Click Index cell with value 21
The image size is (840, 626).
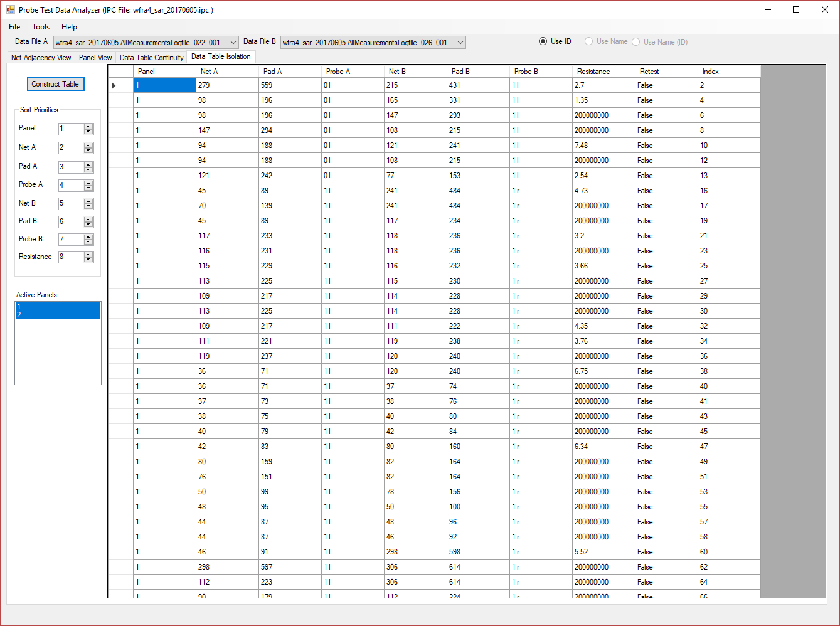click(x=729, y=236)
